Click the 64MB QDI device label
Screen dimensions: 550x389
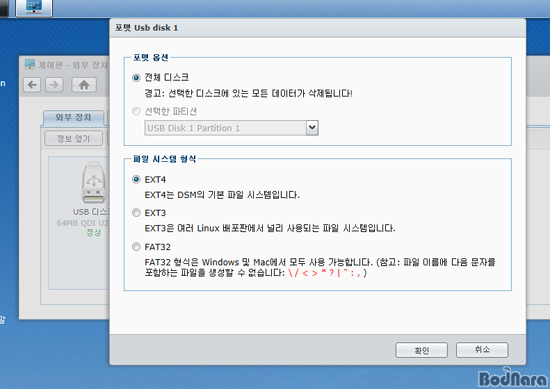pos(83,223)
